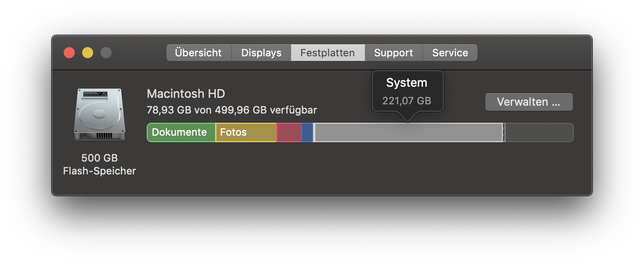This screenshot has width=644, height=264.
Task: Click the 78,93 GB verfügbar text
Action: [x=232, y=110]
